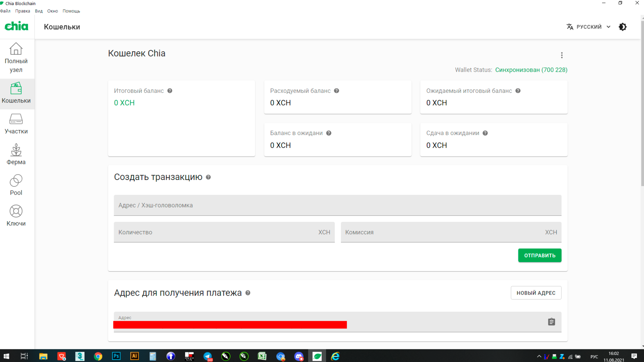Open the Помощь menu
644x362 pixels.
71,11
